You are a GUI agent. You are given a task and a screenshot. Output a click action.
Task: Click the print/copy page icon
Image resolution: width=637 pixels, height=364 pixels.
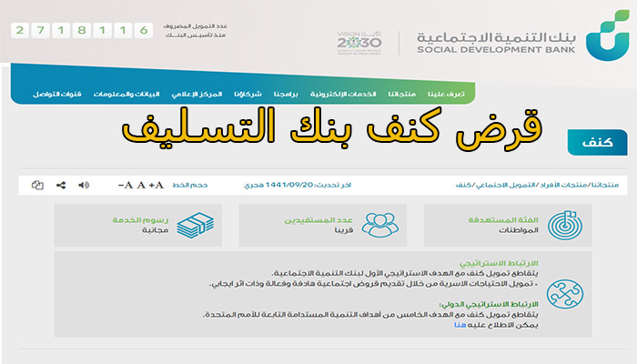coord(37,186)
